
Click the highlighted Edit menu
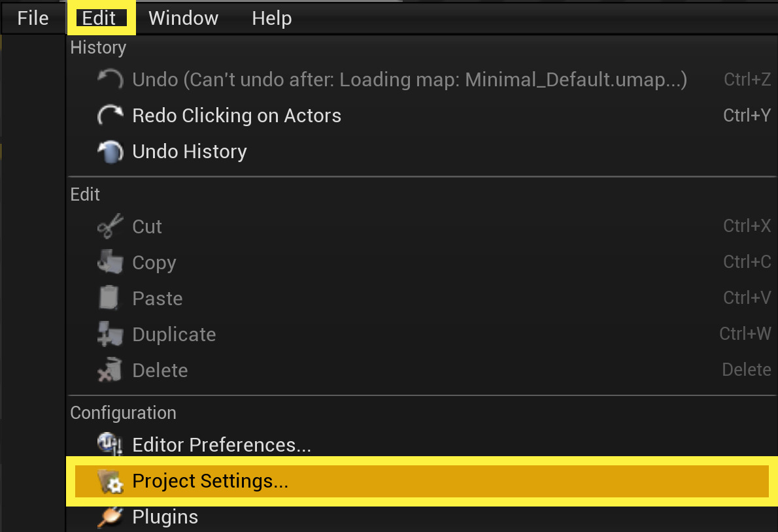pyautogui.click(x=101, y=18)
